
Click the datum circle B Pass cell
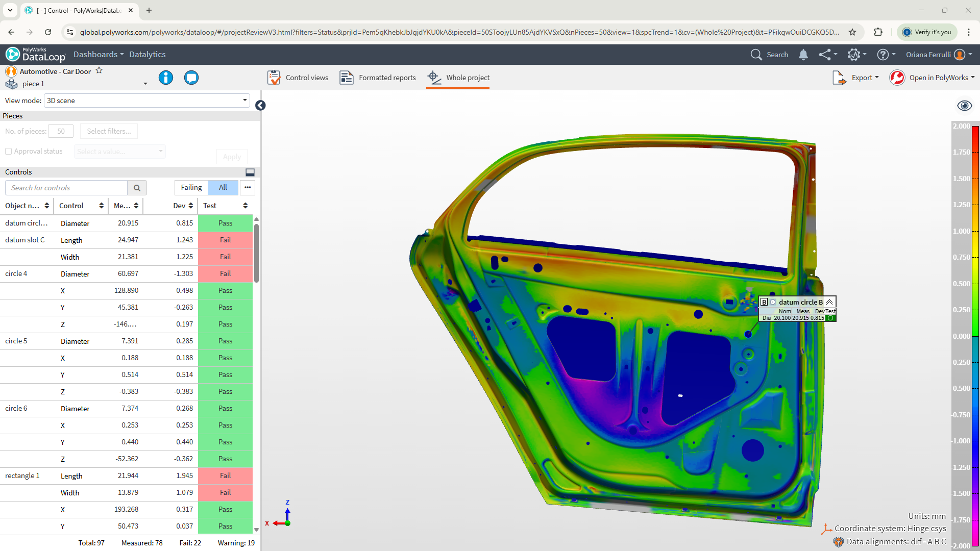225,223
